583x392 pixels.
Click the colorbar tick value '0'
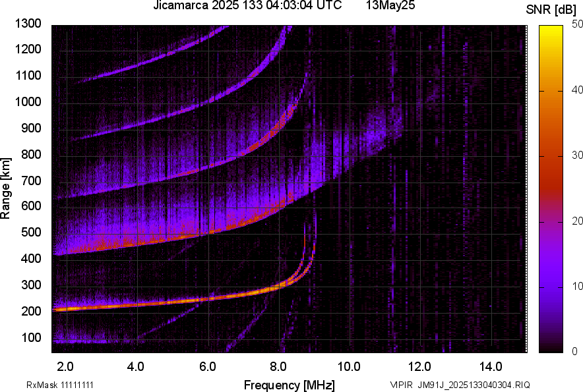pyautogui.click(x=575, y=351)
